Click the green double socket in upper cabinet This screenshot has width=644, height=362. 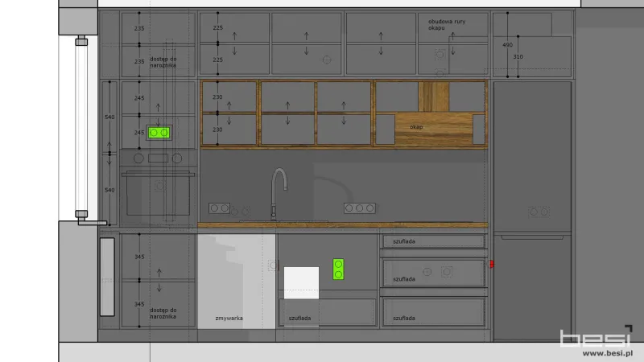[159, 133]
